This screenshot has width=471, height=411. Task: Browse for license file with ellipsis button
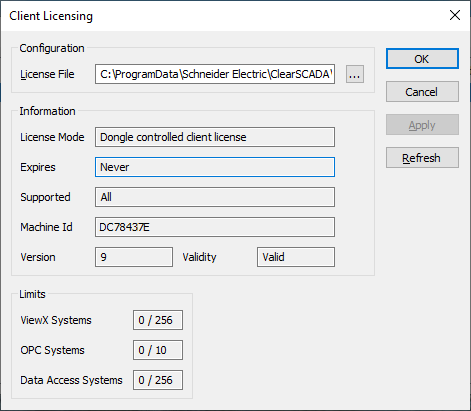tap(355, 74)
